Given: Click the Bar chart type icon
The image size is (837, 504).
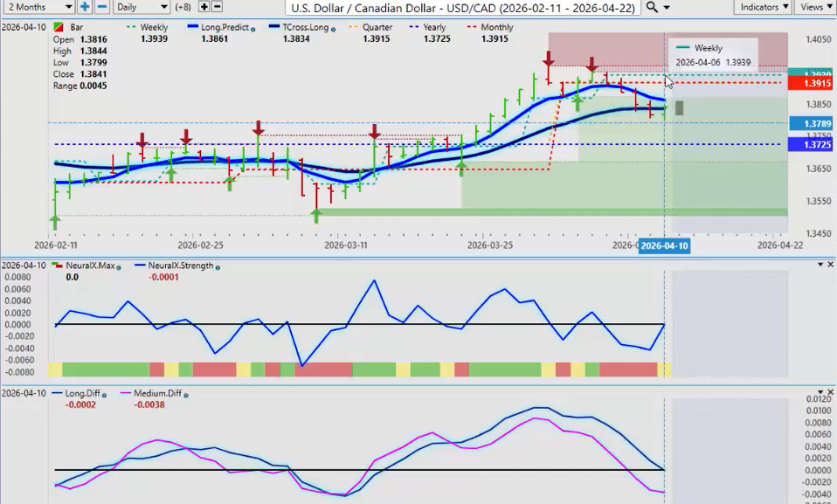Looking at the screenshot, I should [x=58, y=28].
